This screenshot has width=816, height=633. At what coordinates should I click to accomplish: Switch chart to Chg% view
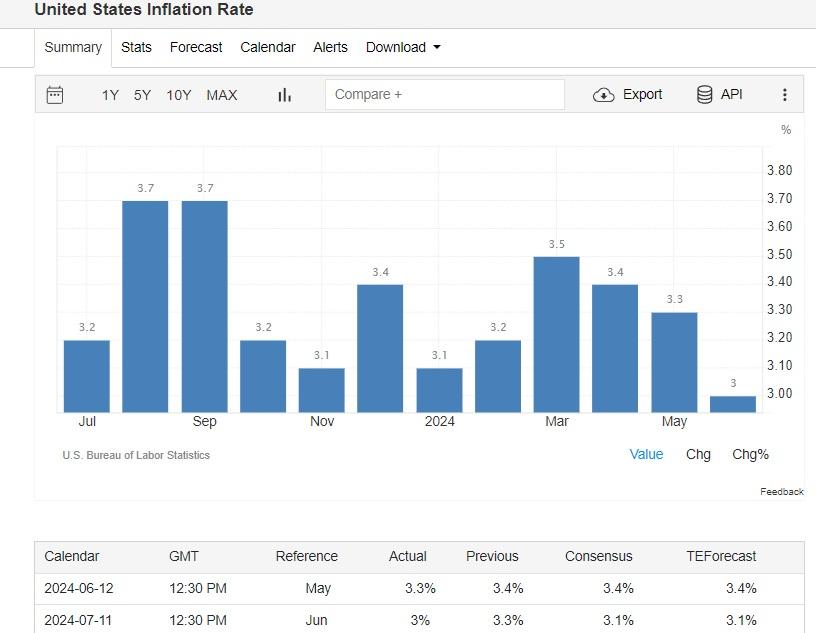coord(750,454)
